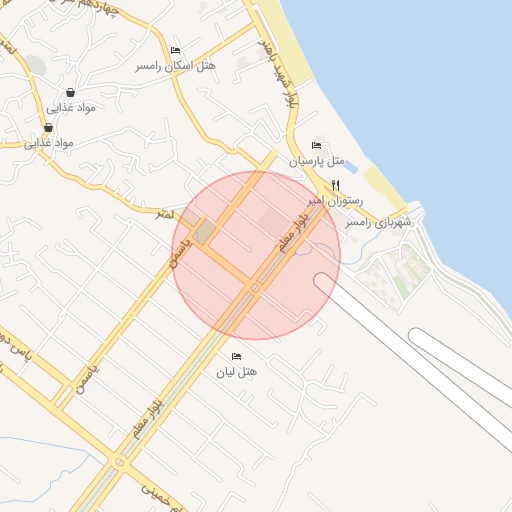Click the roundabout near خمینی street
Screen dimensions: 512x512
(119, 462)
